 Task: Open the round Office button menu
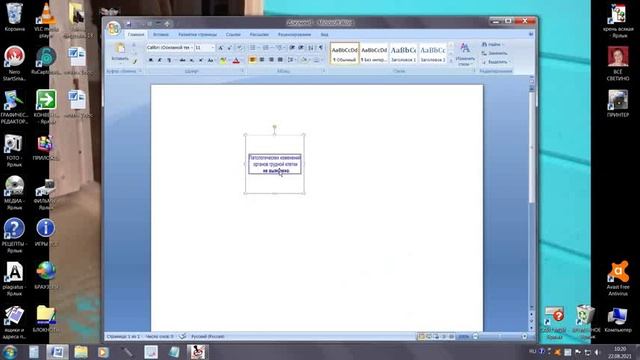point(113,28)
